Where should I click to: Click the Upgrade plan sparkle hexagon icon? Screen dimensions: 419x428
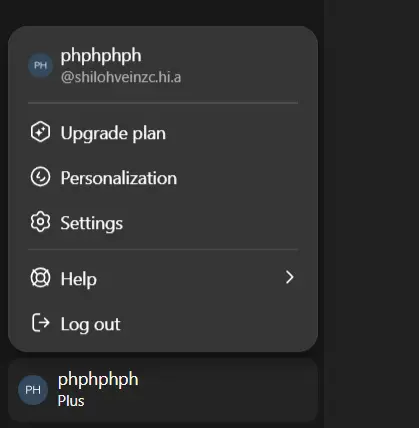tap(40, 132)
